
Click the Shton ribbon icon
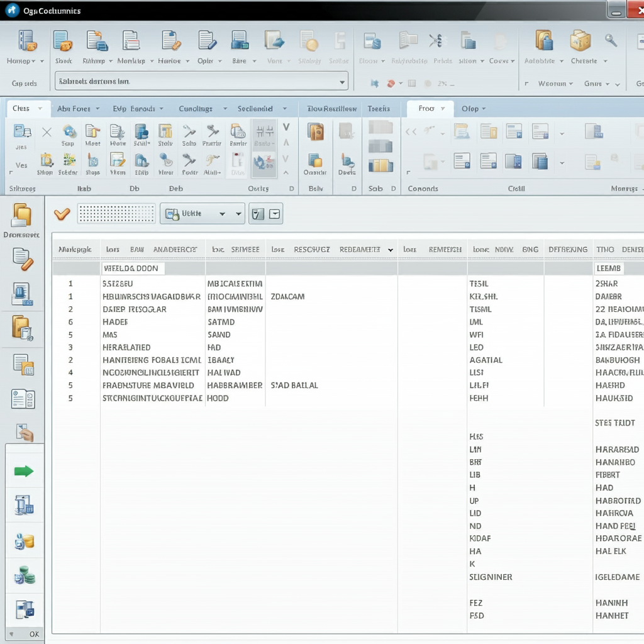[46, 160]
